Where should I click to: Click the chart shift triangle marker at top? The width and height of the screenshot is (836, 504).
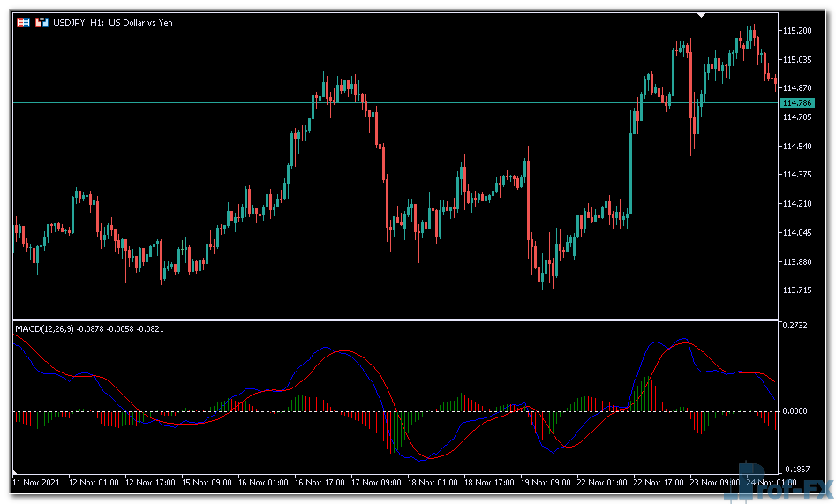pyautogui.click(x=702, y=15)
